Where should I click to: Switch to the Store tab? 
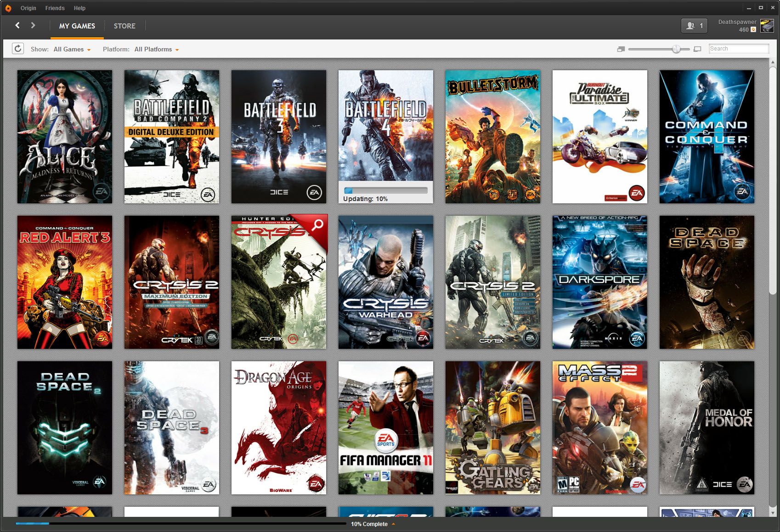pyautogui.click(x=124, y=26)
